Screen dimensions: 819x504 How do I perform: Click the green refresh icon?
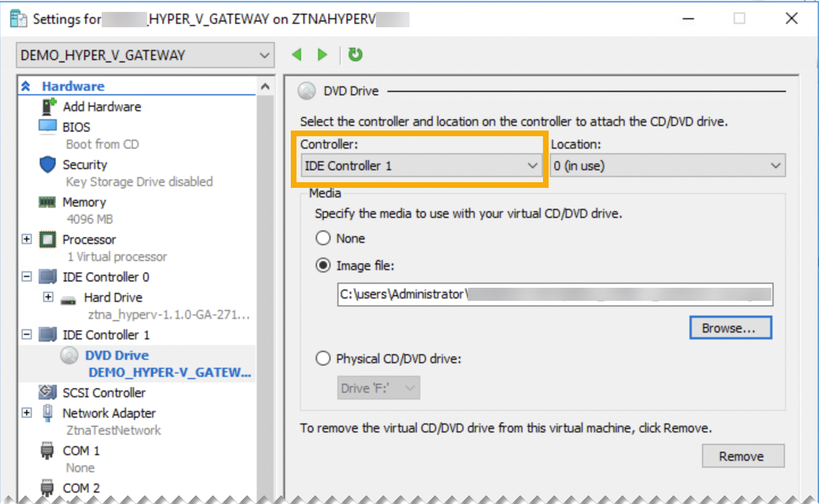tap(355, 54)
